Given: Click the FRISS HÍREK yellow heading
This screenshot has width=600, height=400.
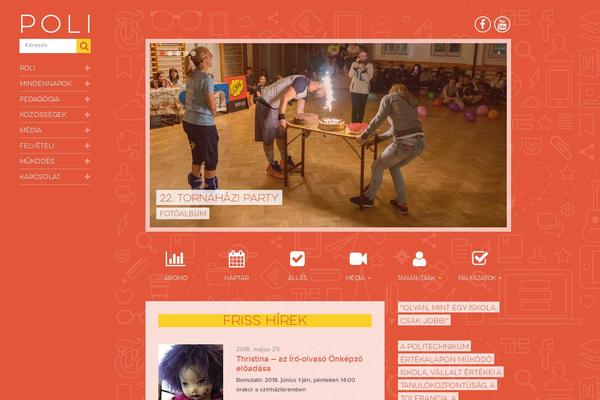Looking at the screenshot, I should tap(265, 320).
